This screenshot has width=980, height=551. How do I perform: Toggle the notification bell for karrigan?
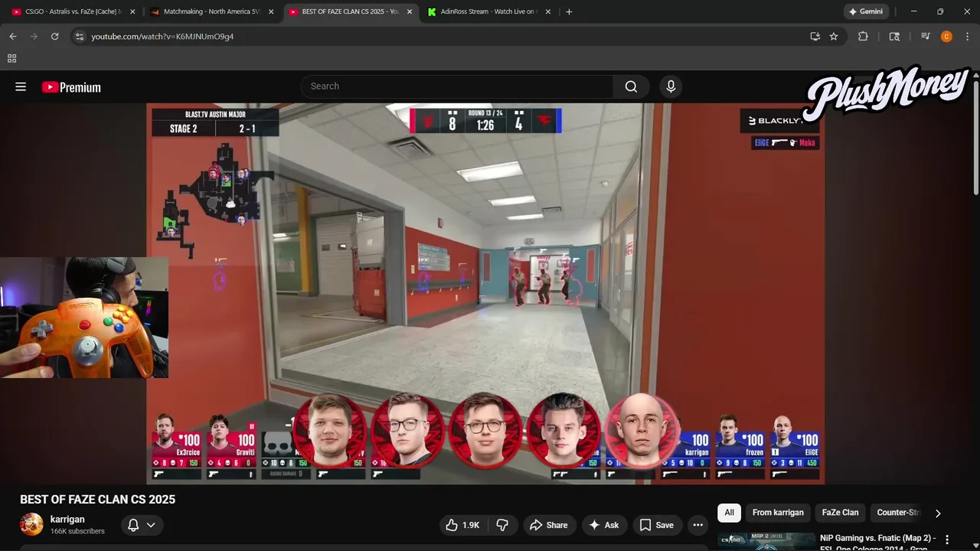[x=142, y=525]
